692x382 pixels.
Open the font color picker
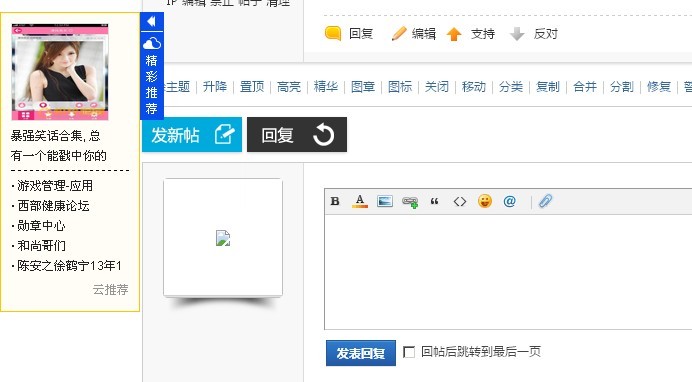click(x=360, y=202)
